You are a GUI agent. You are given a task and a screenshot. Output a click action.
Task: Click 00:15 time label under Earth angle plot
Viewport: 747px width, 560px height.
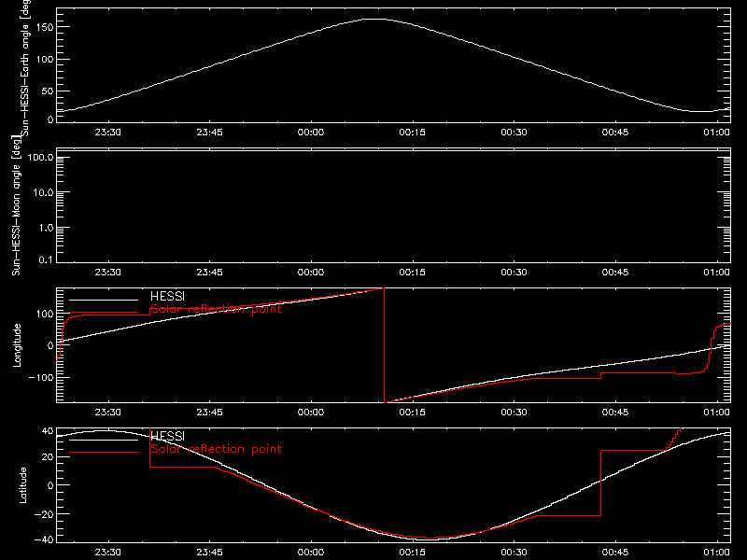click(x=412, y=132)
